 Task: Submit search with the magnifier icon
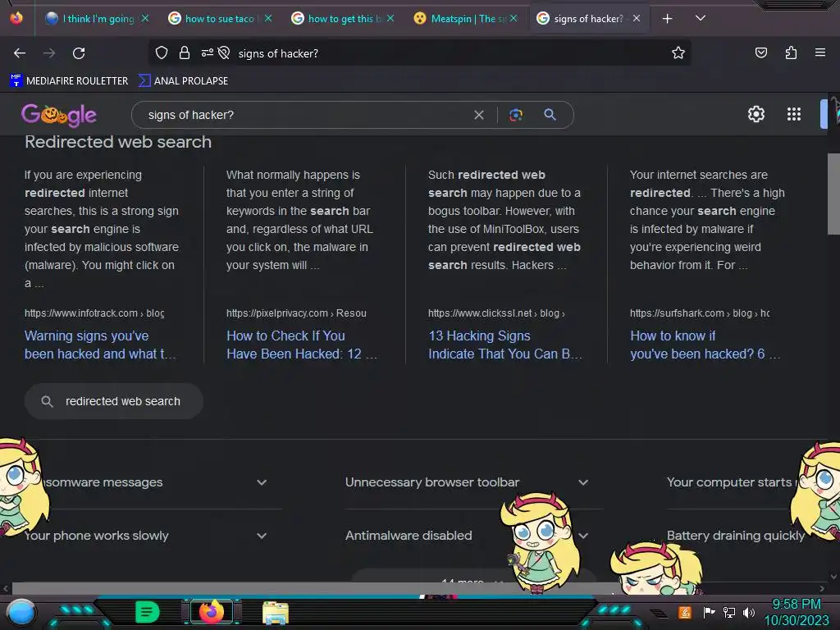tap(550, 115)
